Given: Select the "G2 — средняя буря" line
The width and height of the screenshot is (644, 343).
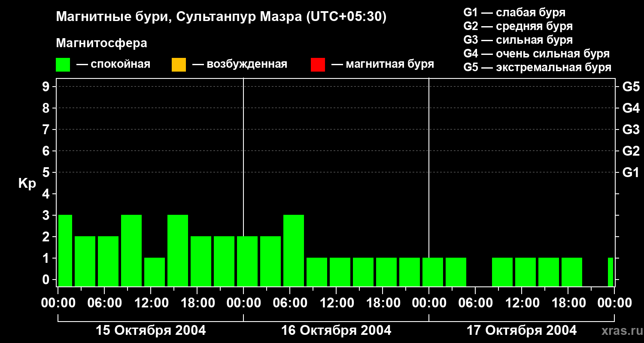Looking at the screenshot, I should [518, 26].
